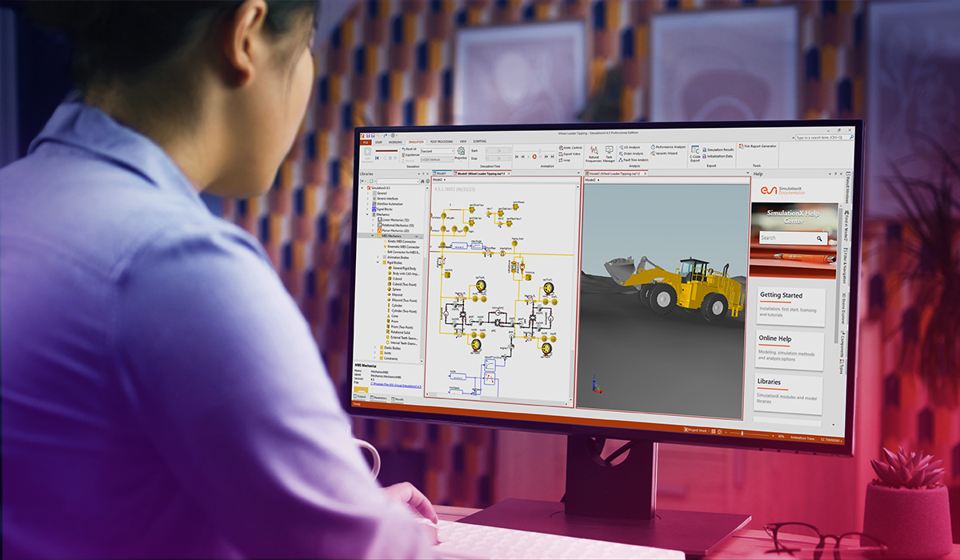
Task: Collapse the Mechanics library tree node
Action: pyautogui.click(x=368, y=214)
